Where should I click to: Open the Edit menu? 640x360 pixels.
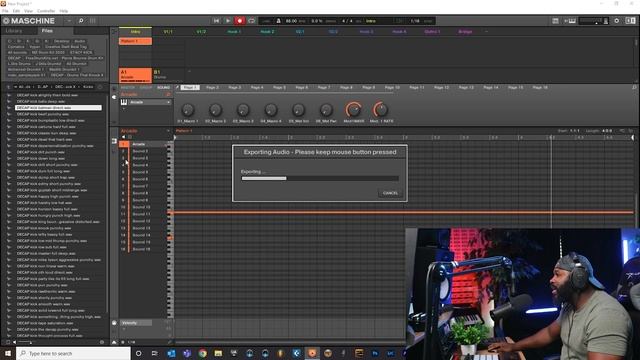point(16,11)
